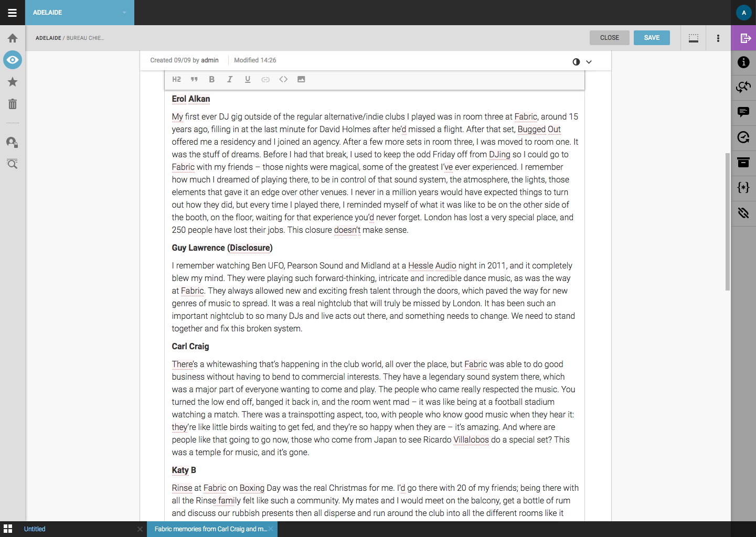Open the eye monitoring view in sidebar
The image size is (756, 537).
tap(13, 60)
